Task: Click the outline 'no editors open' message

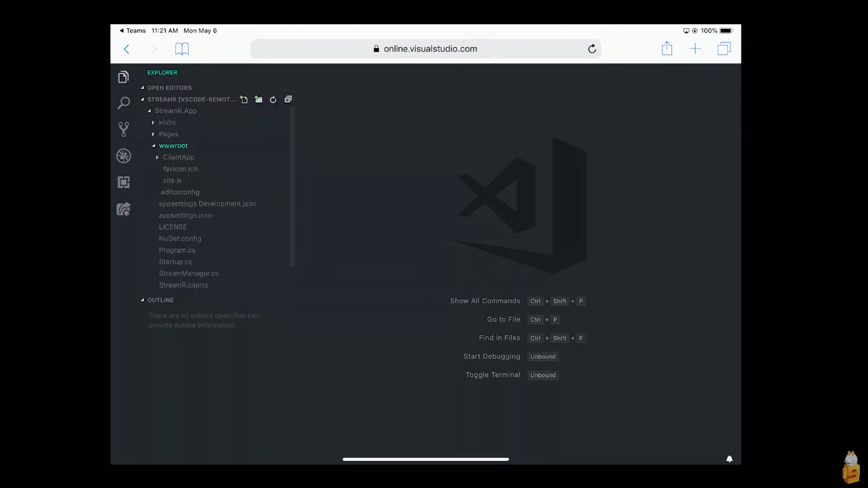Action: (x=204, y=320)
